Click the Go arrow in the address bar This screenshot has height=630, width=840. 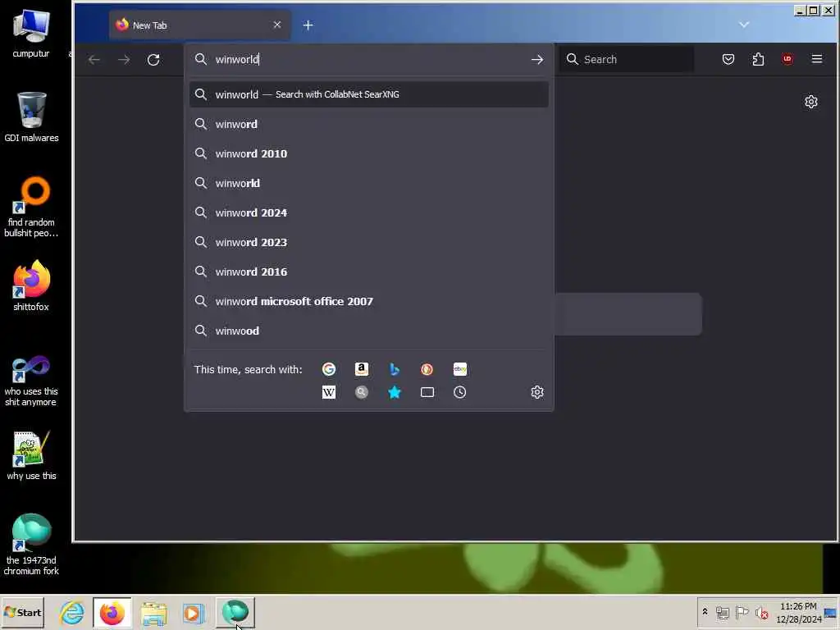click(x=537, y=59)
